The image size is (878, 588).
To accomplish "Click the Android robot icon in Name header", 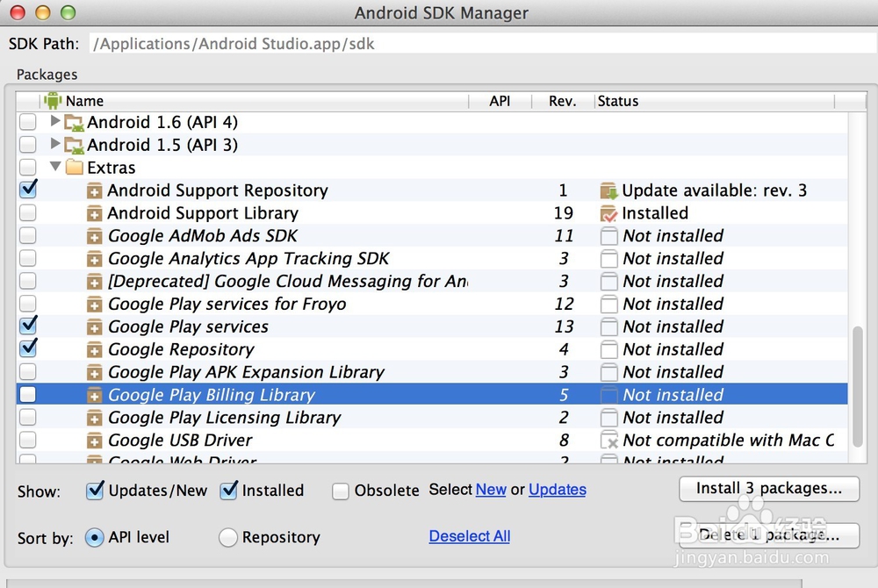I will [53, 101].
